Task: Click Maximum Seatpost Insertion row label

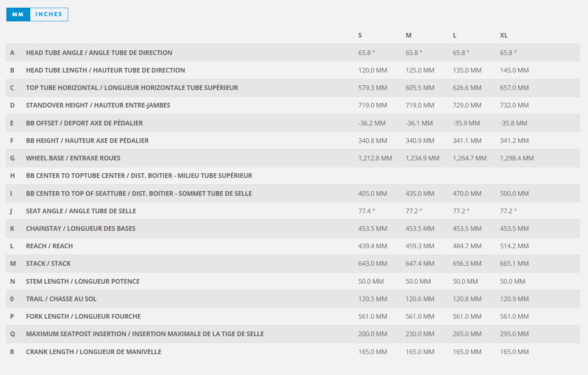Action: pos(145,334)
